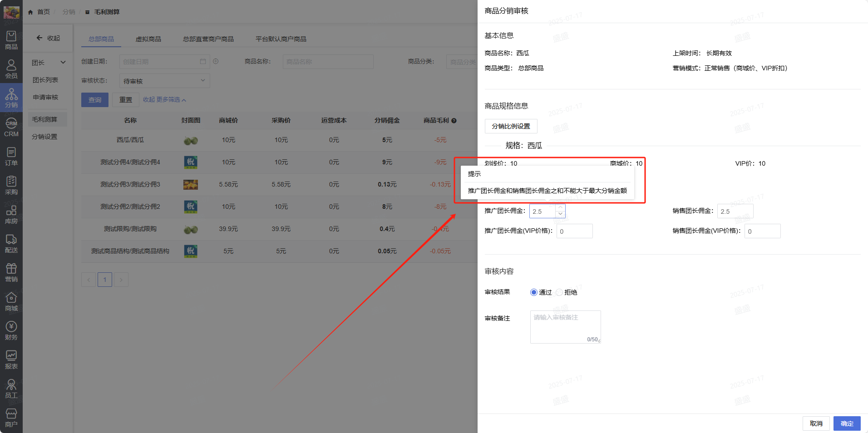
Task: Click the 审核备注 textarea
Action: 565,327
